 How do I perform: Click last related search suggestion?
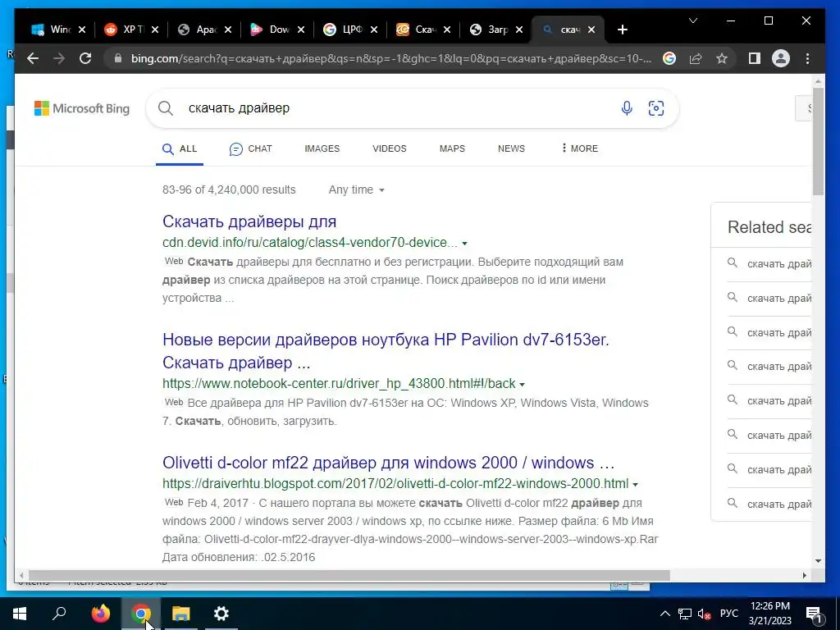[769, 504]
